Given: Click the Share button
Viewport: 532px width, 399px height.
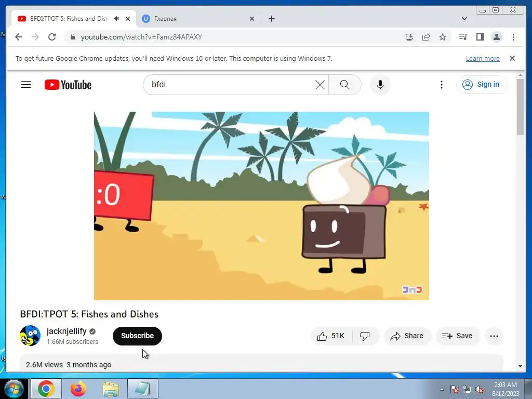Looking at the screenshot, I should 407,336.
